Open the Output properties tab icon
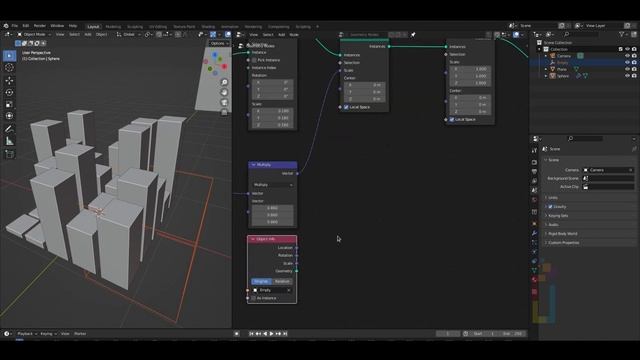 click(534, 171)
